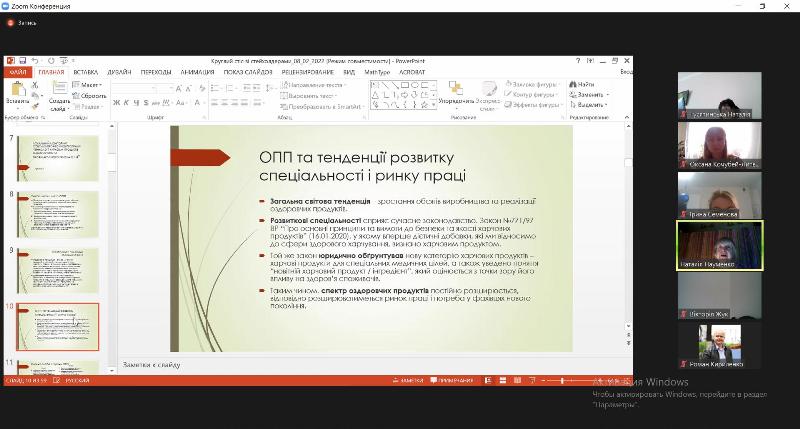The image size is (800, 429).
Task: Click the Cut scissors icon
Action: pyautogui.click(x=35, y=85)
